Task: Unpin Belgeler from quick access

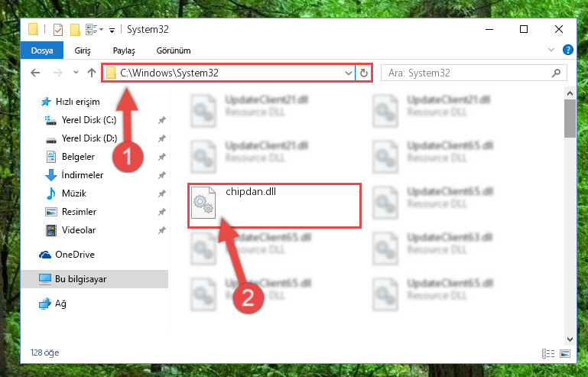Action: click(x=161, y=157)
